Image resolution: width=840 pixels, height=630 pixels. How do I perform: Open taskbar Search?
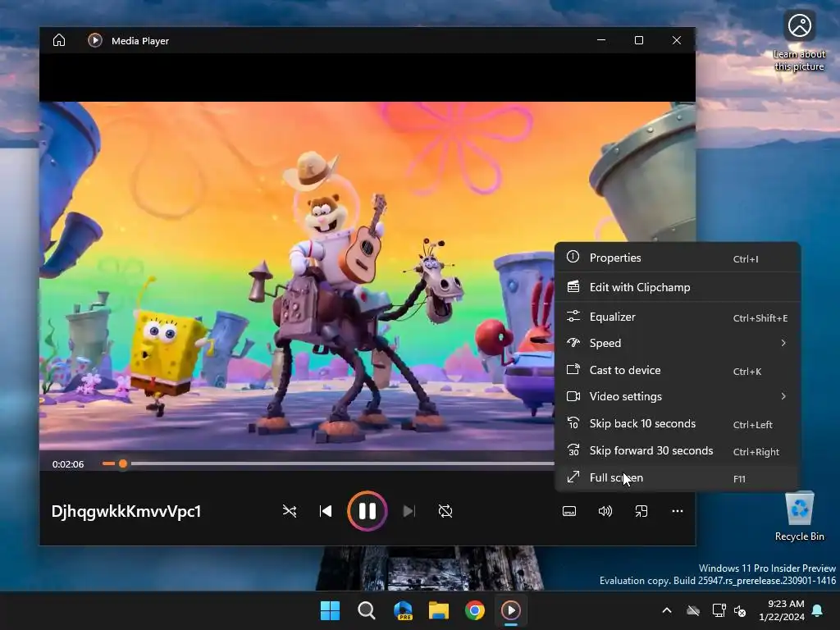tap(367, 610)
